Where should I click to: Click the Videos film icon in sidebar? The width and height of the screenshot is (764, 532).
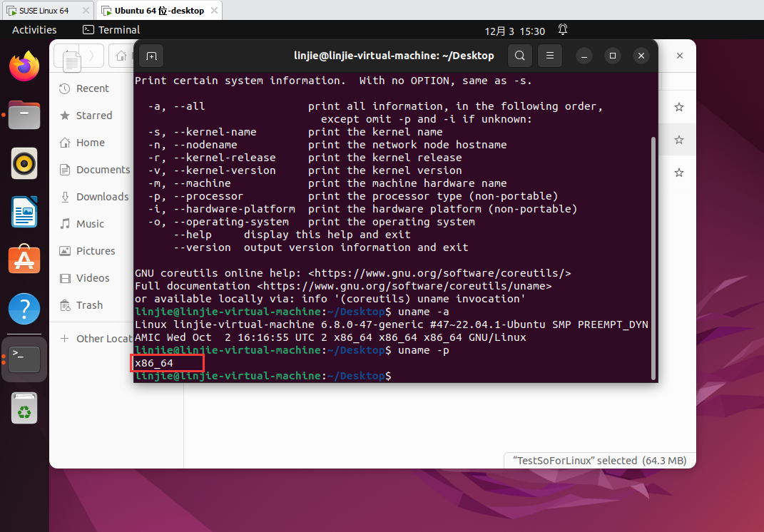pyautogui.click(x=64, y=278)
